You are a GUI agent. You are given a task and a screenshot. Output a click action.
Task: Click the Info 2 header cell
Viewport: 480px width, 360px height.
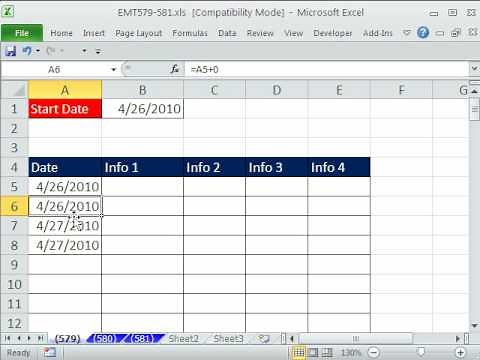pyautogui.click(x=214, y=167)
